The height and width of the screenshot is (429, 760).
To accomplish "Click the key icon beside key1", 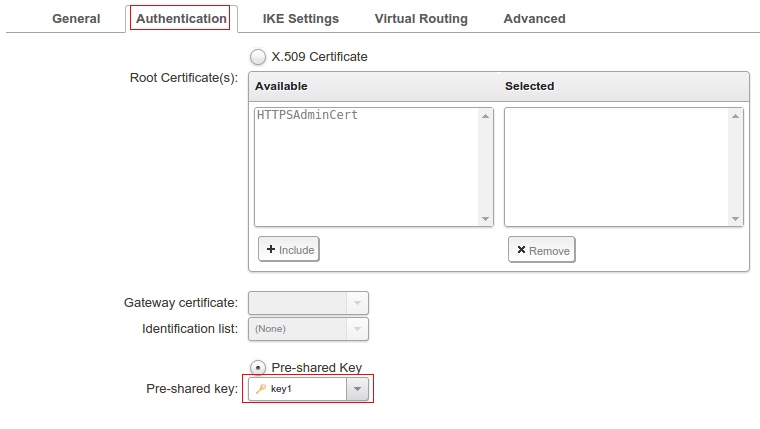I will click(261, 389).
